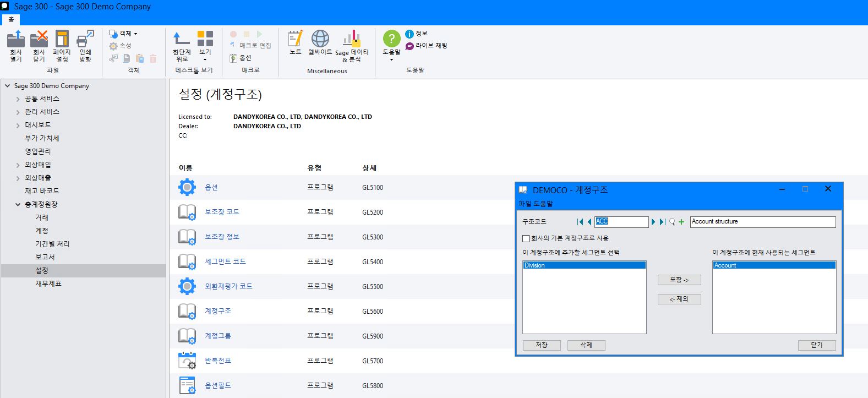Image resolution: width=868 pixels, height=398 pixels.
Task: Click the 닫기 (close) button in dialog
Action: [817, 345]
